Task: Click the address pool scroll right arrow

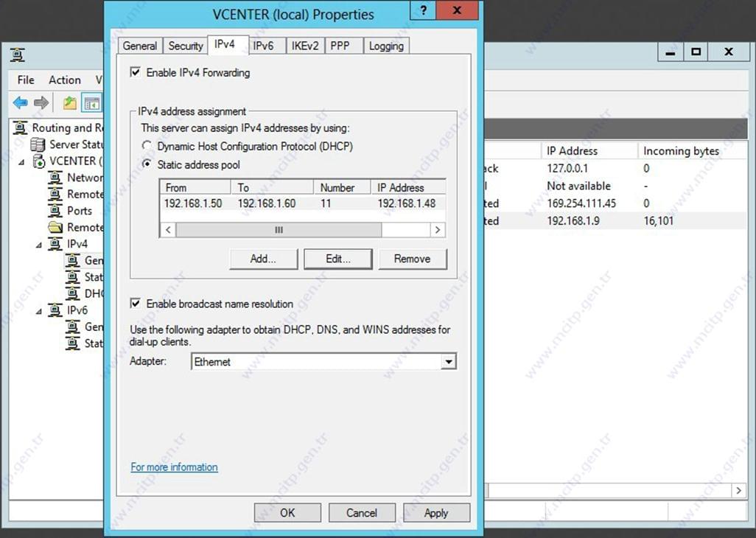Action: point(437,230)
